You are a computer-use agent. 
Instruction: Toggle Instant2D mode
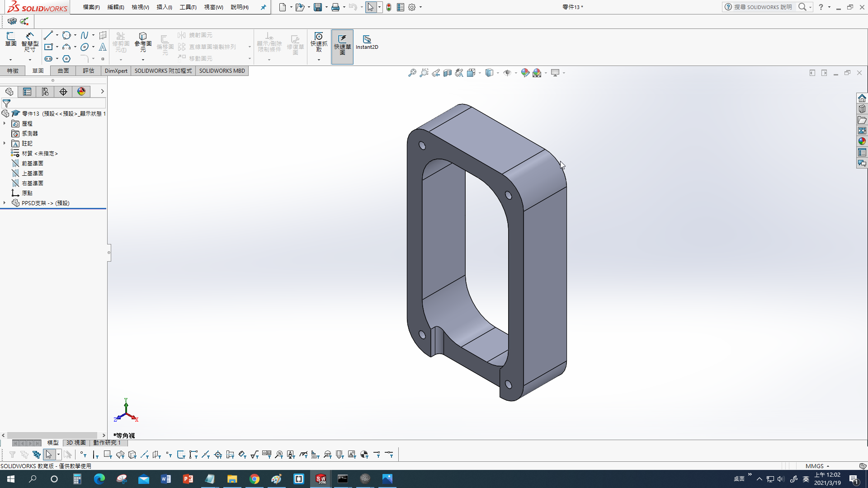click(x=367, y=42)
